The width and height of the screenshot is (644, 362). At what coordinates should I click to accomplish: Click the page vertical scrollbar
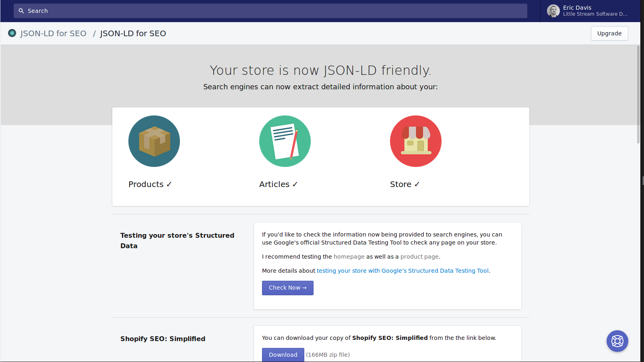click(x=638, y=95)
